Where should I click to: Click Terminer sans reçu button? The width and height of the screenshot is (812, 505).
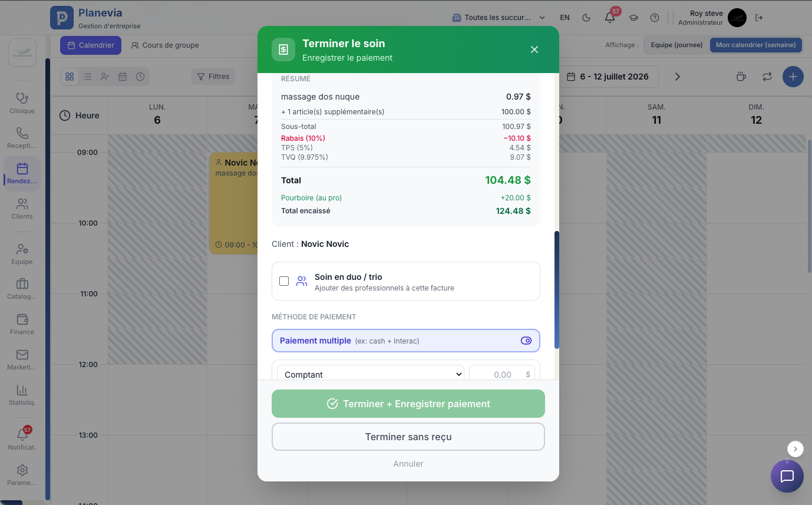(408, 437)
